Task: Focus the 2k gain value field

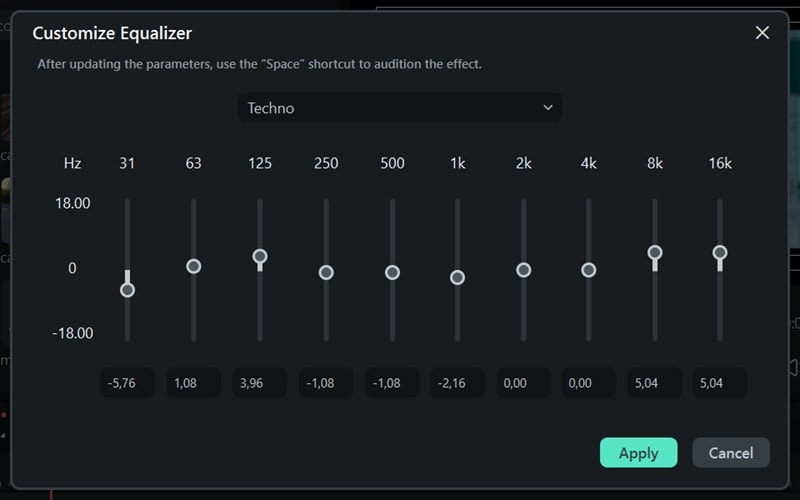Action: (523, 382)
